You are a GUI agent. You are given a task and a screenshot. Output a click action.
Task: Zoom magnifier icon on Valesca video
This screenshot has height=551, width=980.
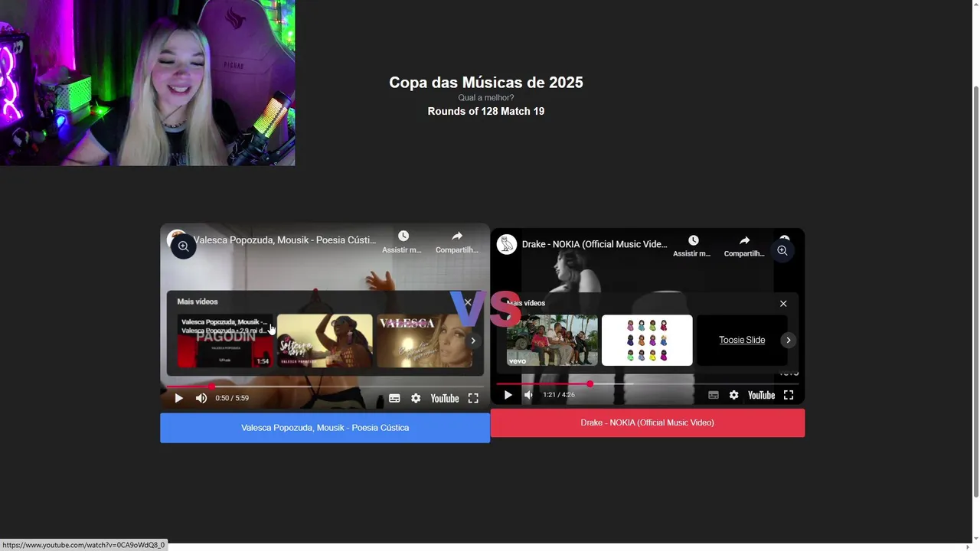coord(183,246)
